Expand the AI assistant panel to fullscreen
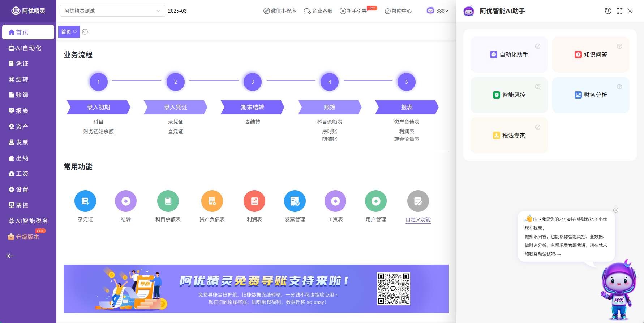 coord(619,11)
